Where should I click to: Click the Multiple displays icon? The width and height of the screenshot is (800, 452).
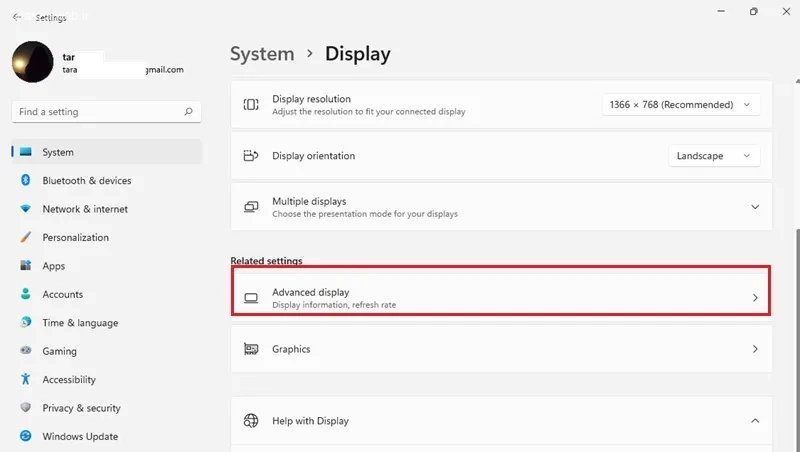251,207
